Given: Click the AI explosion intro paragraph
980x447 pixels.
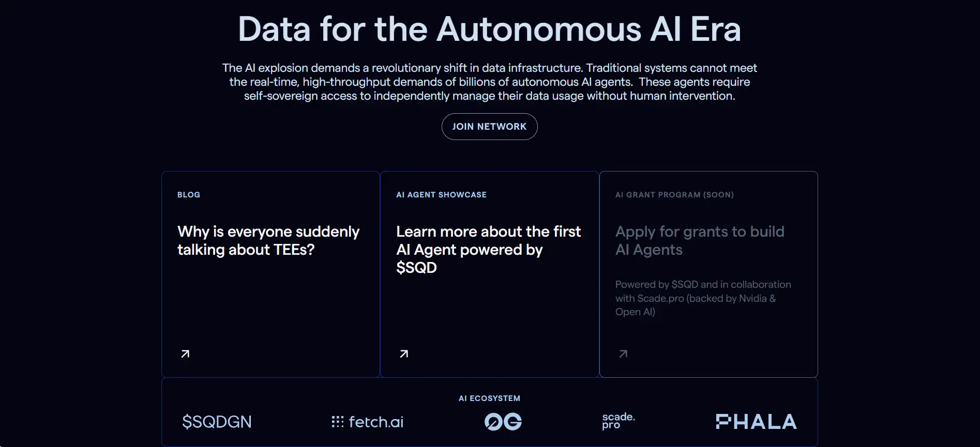Looking at the screenshot, I should coord(489,82).
